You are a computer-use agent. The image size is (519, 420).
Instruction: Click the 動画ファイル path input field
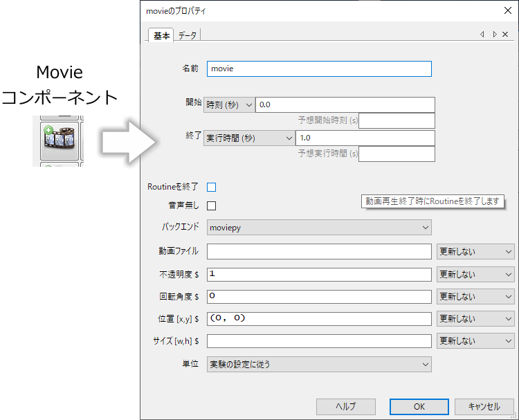(319, 252)
